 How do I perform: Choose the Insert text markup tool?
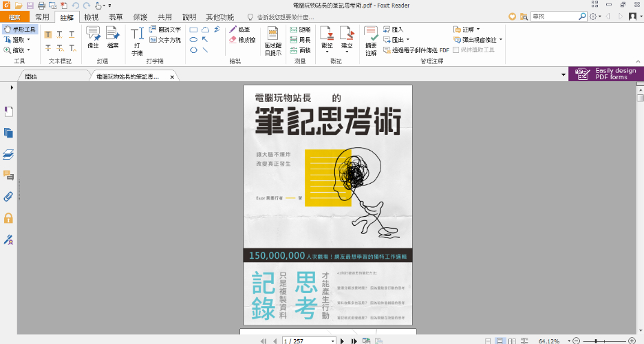pos(72,47)
